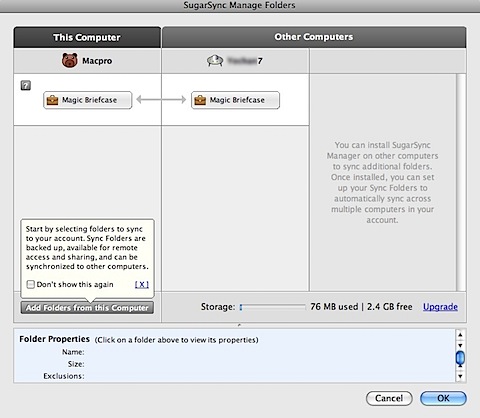
Task: Click the Macpro bear computer icon
Action: click(70, 61)
